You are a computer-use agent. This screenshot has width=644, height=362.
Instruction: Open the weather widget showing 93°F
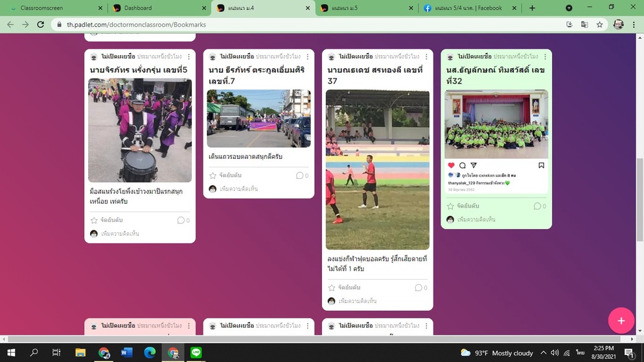497,353
